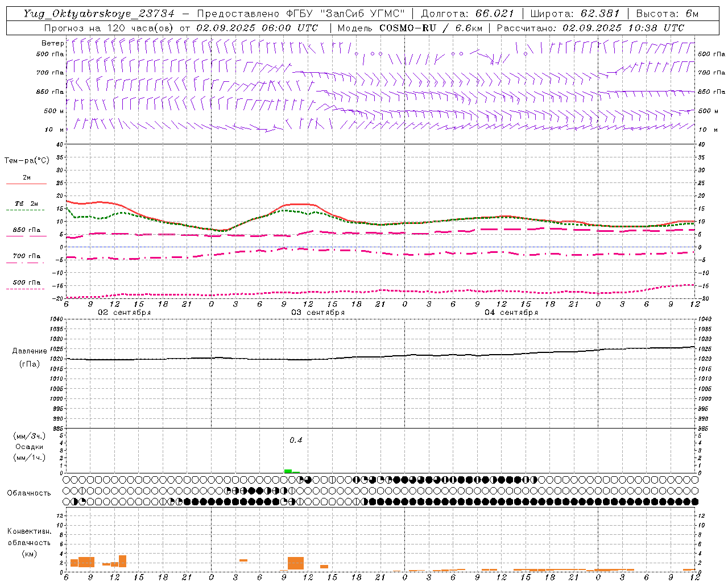Viewport: 728px width, 582px height.
Task: Click the 2м temperature legend entry
Action: click(27, 178)
